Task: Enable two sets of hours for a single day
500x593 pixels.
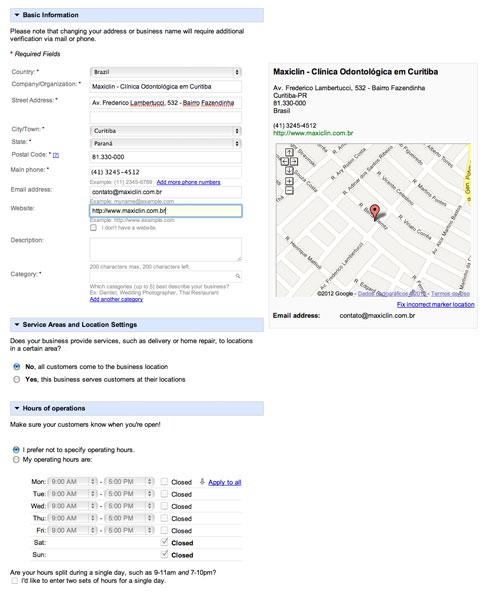Action: pyautogui.click(x=15, y=581)
